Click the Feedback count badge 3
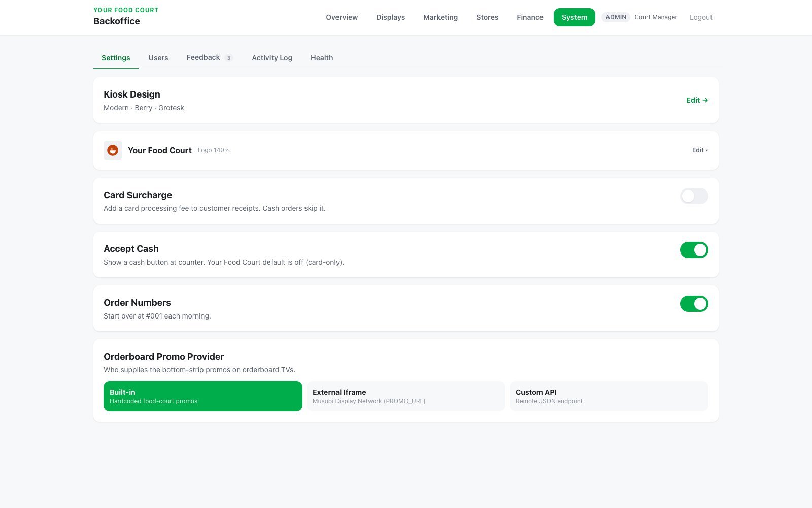 tap(229, 58)
